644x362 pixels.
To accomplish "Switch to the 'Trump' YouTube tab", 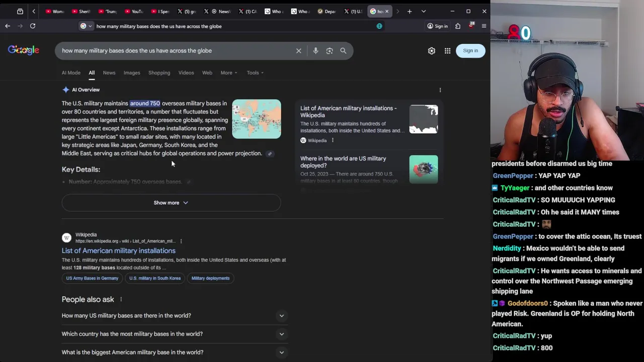I will pyautogui.click(x=107, y=11).
